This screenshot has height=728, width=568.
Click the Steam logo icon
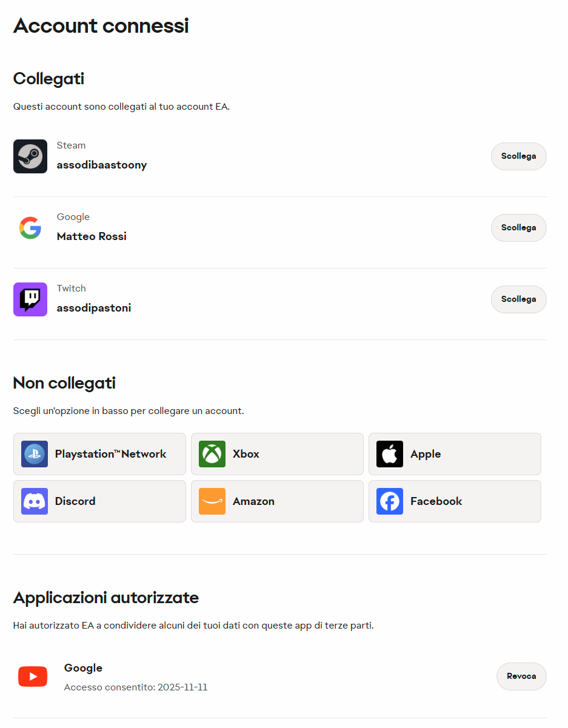(30, 156)
